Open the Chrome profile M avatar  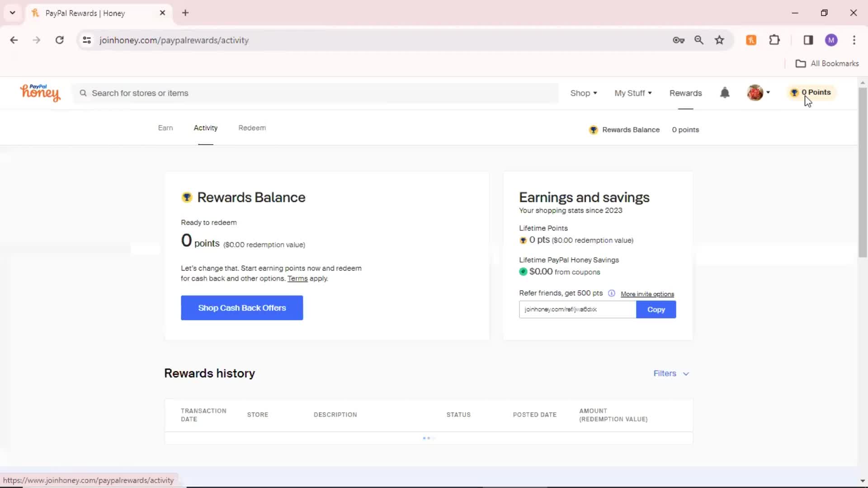point(831,40)
